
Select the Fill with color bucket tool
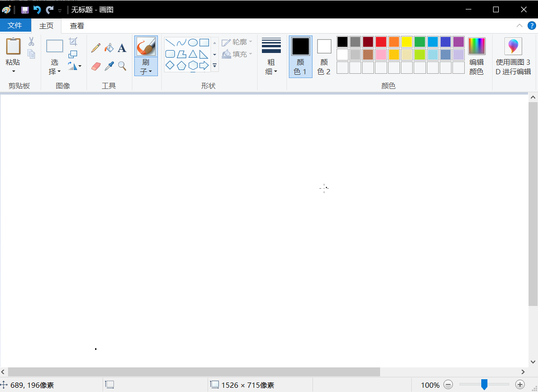pyautogui.click(x=109, y=48)
